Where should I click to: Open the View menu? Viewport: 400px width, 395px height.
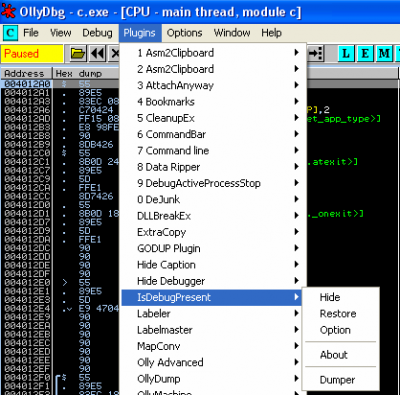coord(61,33)
